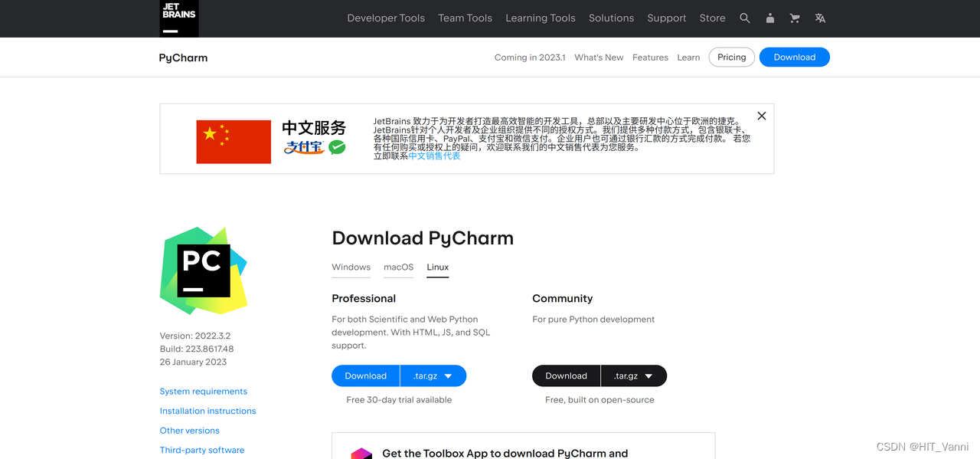The width and height of the screenshot is (980, 459).
Task: Click the 'Build: 223.8617.48' text
Action: (x=197, y=349)
